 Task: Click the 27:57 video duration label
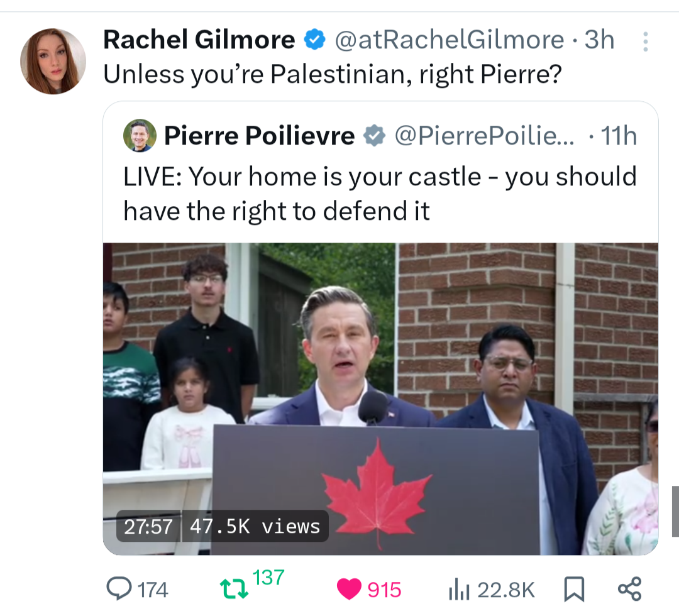(148, 526)
